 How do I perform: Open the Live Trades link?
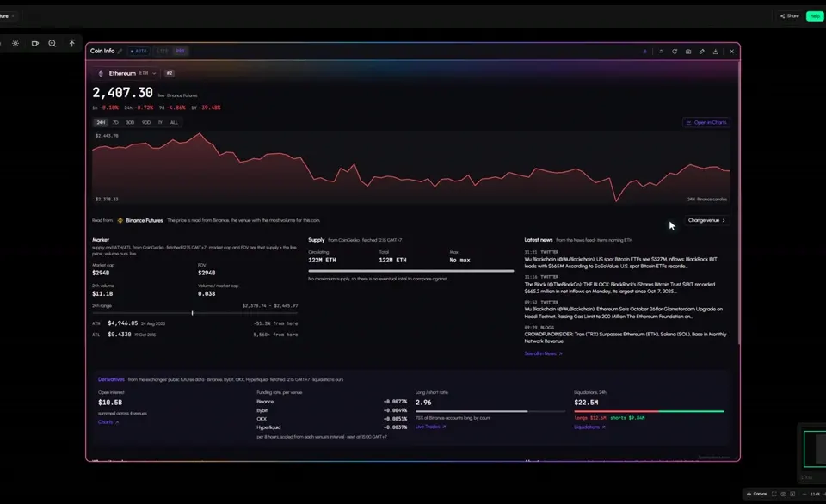coord(430,427)
